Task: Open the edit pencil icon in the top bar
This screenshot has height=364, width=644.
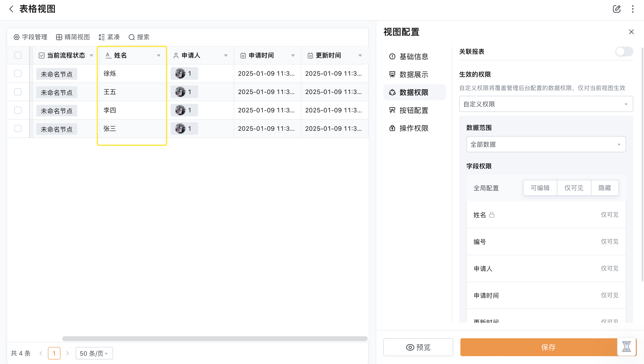Action: [616, 9]
